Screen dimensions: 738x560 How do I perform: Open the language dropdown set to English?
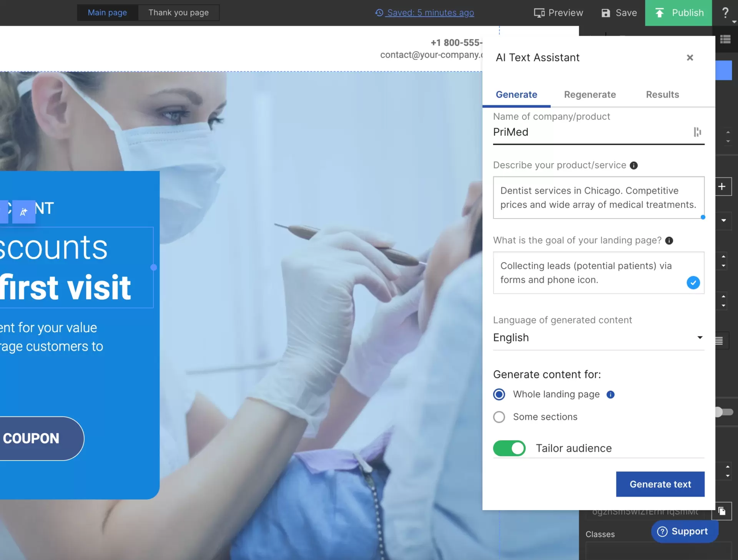click(x=598, y=338)
